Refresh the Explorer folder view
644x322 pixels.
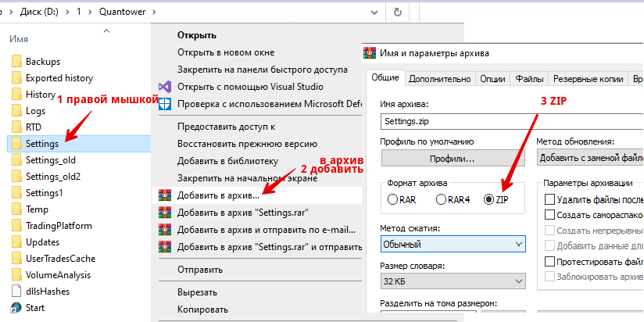coord(397,12)
